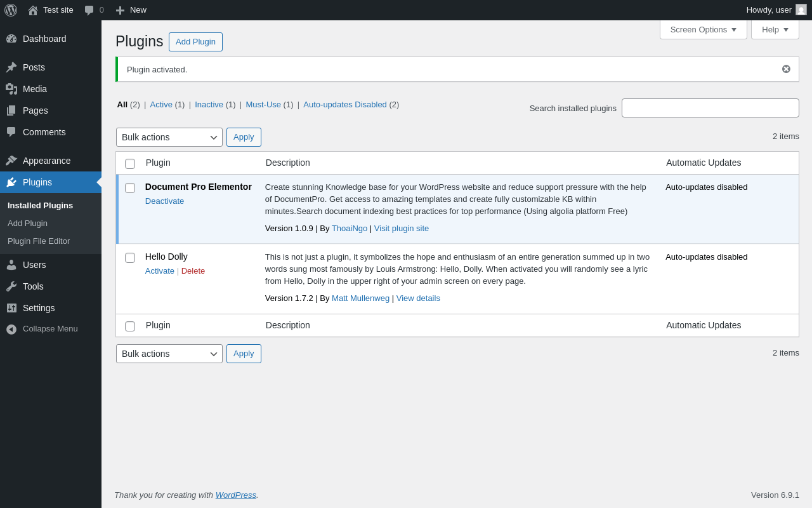
Task: Check the Hello Dolly plugin checkbox
Action: pyautogui.click(x=130, y=258)
